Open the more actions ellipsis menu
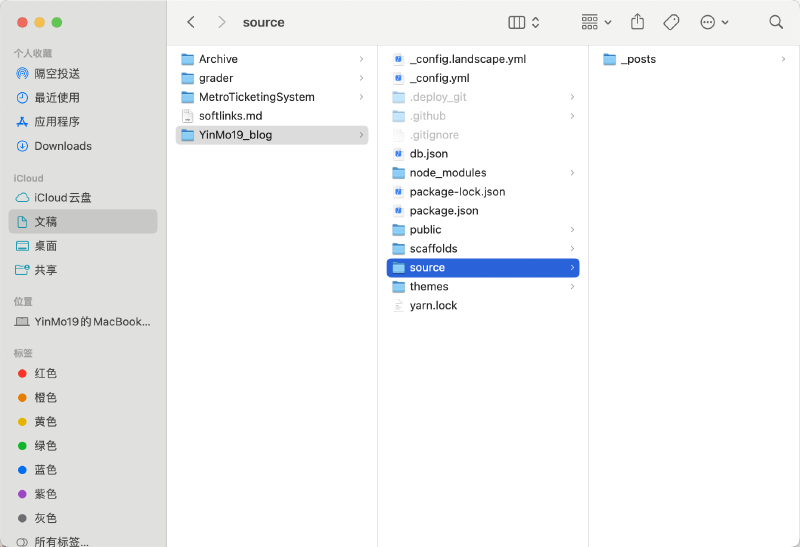The width and height of the screenshot is (800, 547). tap(714, 22)
